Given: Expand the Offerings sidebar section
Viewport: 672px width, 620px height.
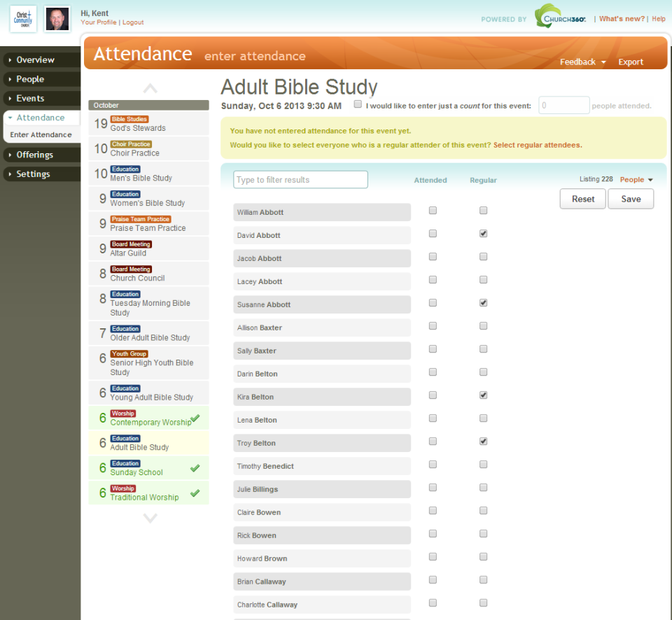Looking at the screenshot, I should point(35,155).
